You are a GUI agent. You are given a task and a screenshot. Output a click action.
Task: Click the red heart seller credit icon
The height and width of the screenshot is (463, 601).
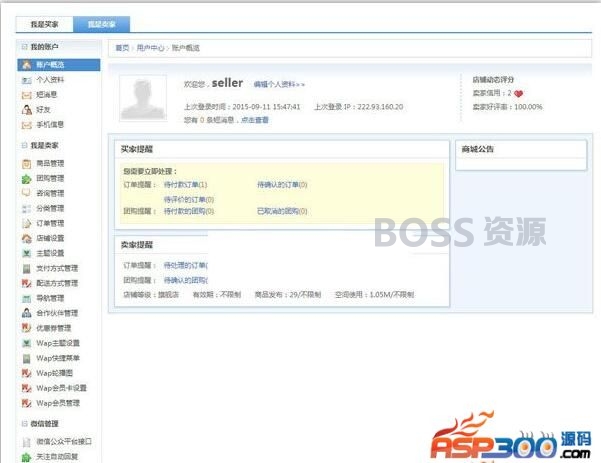[x=519, y=94]
